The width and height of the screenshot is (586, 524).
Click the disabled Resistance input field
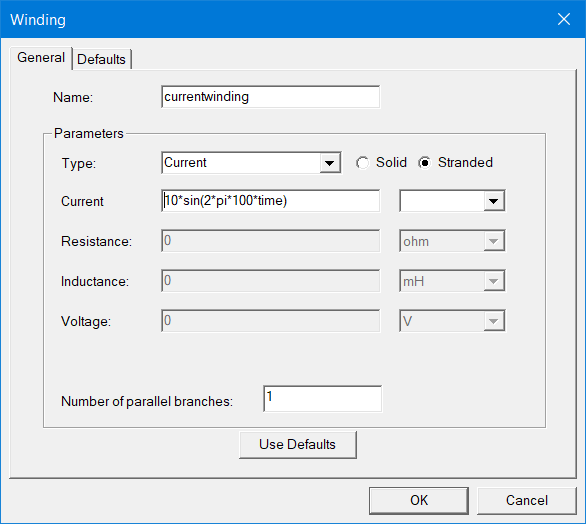point(271,241)
